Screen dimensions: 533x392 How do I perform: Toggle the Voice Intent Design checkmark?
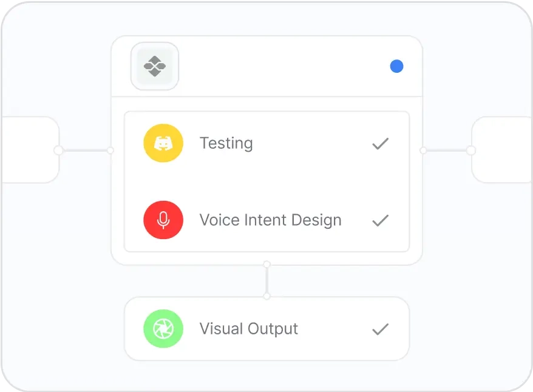(380, 220)
